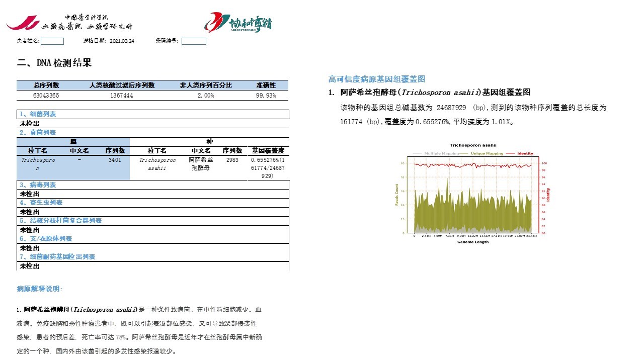Click the 7、细菌耐药基因检出列表 title
The height and width of the screenshot is (362, 644).
(x=57, y=257)
